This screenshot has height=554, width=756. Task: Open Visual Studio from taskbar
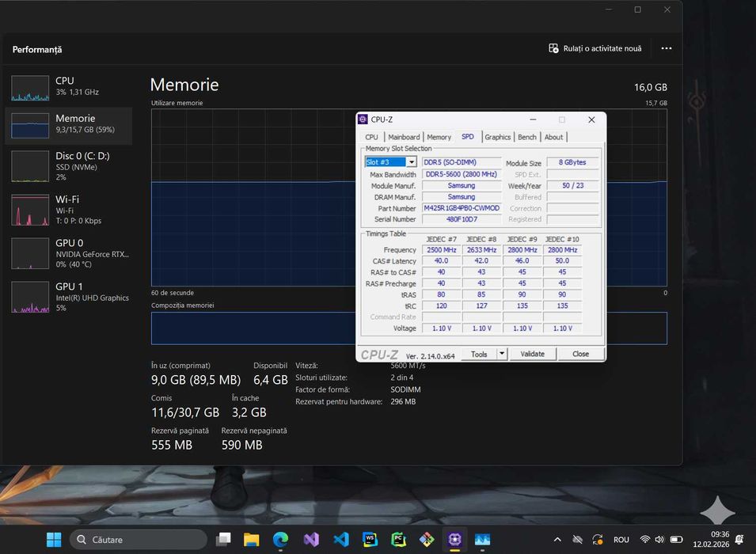311,540
